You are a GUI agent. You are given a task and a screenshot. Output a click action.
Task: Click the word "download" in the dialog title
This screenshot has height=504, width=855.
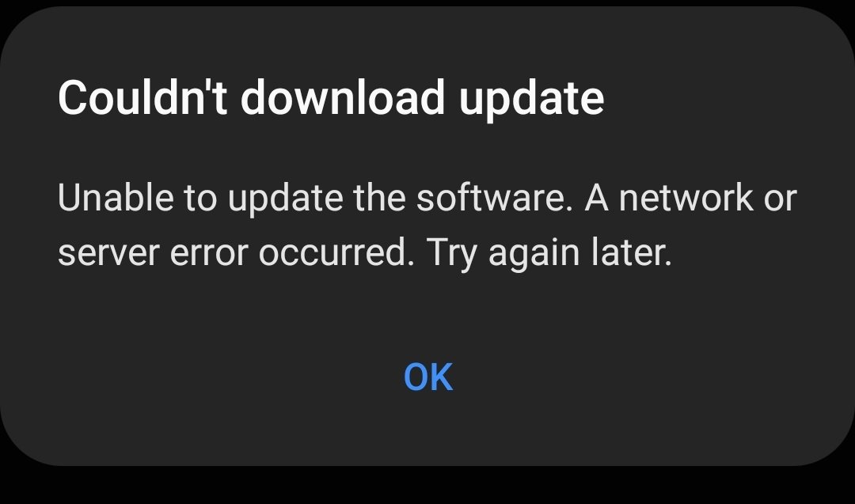pyautogui.click(x=343, y=98)
